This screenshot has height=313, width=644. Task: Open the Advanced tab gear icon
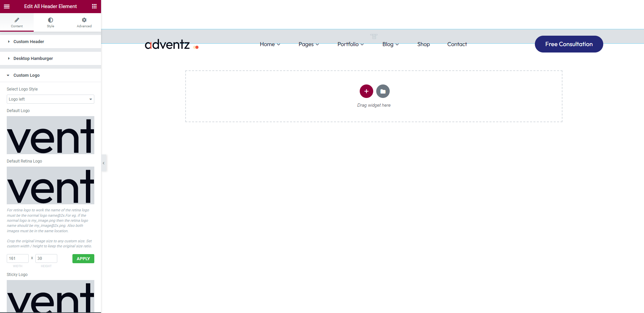click(84, 20)
